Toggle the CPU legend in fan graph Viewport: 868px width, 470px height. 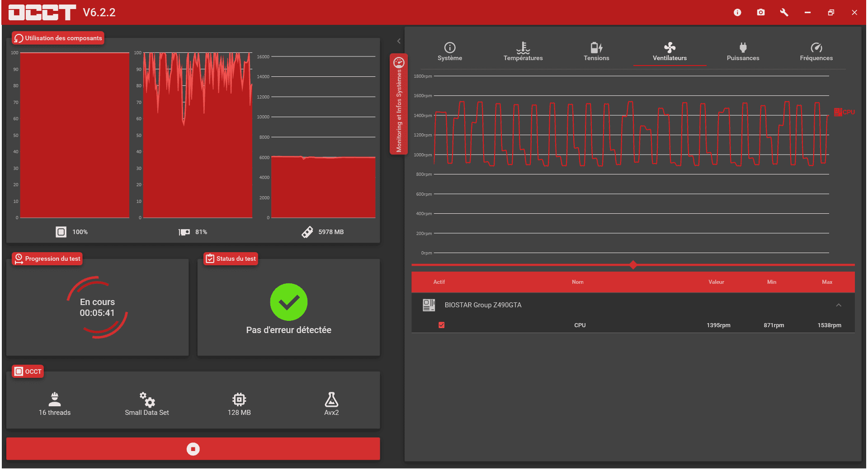pyautogui.click(x=844, y=112)
